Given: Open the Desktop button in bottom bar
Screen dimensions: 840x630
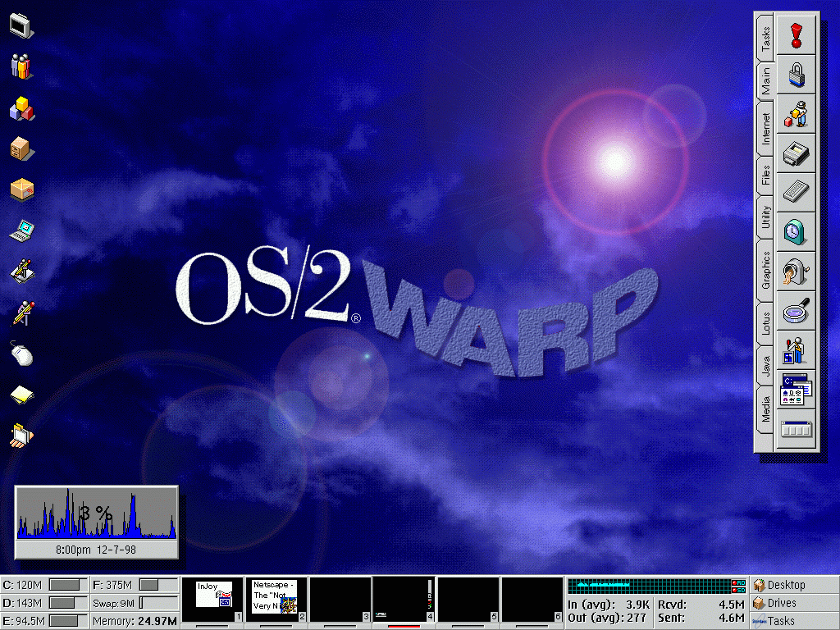Looking at the screenshot, I should (x=794, y=585).
